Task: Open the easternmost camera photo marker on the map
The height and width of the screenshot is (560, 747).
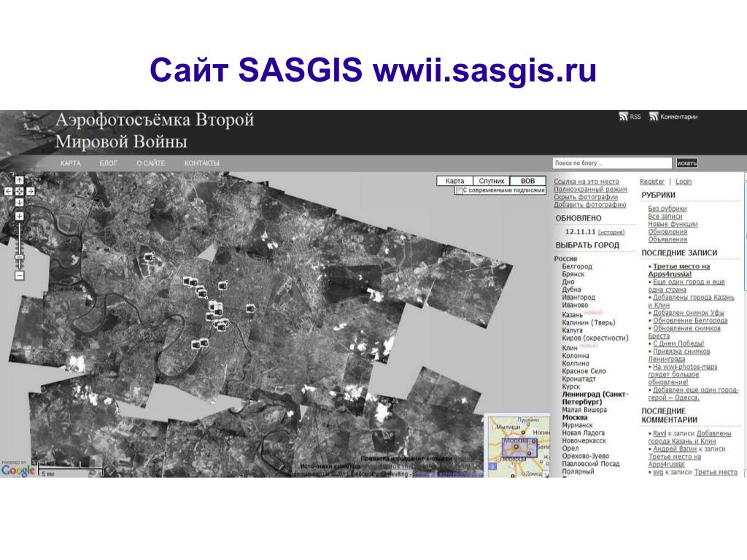Action: [x=250, y=309]
